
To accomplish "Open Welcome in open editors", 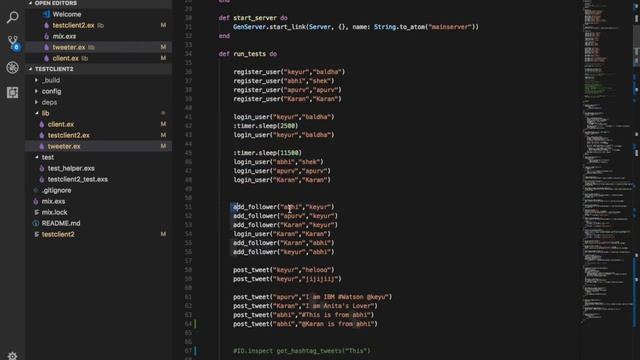I will coord(67,14).
